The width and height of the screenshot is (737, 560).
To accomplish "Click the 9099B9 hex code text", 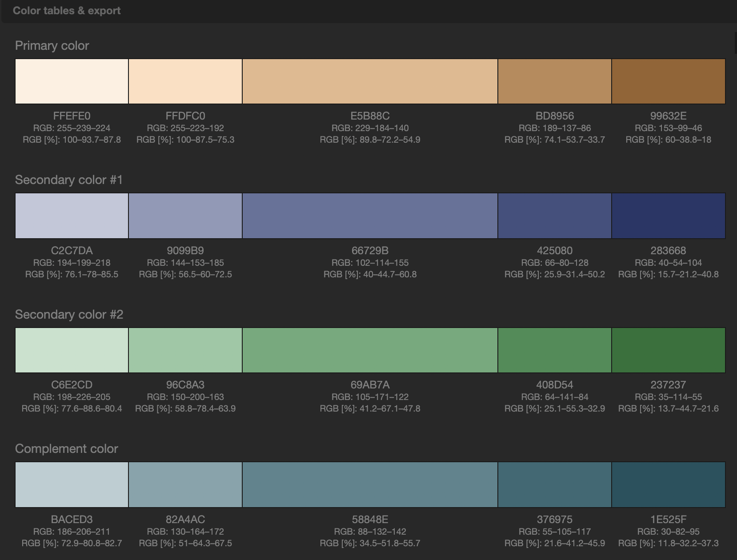I will (x=185, y=250).
